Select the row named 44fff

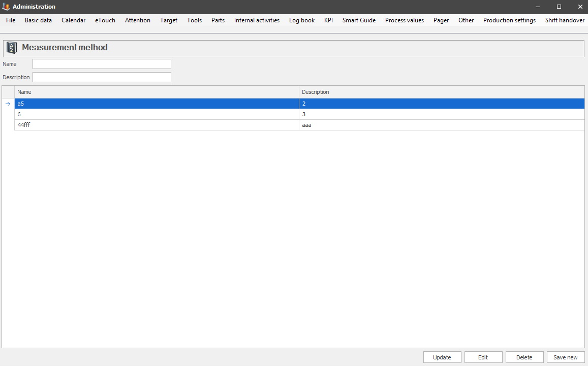coord(157,125)
